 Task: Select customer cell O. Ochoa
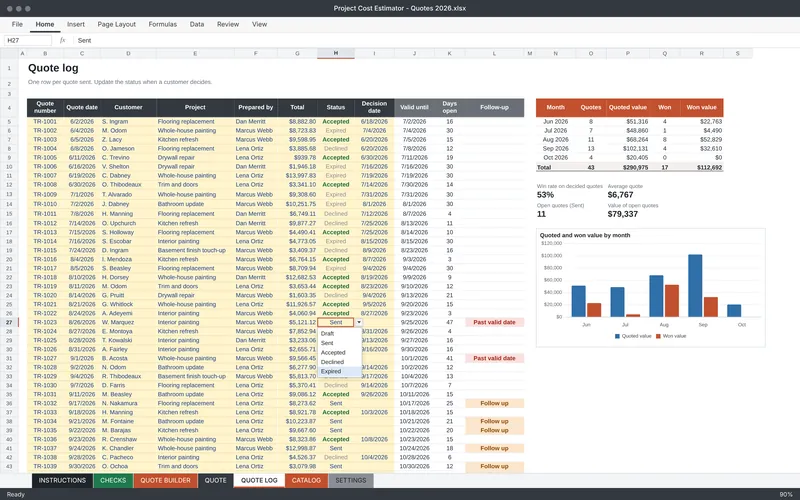pos(128,466)
